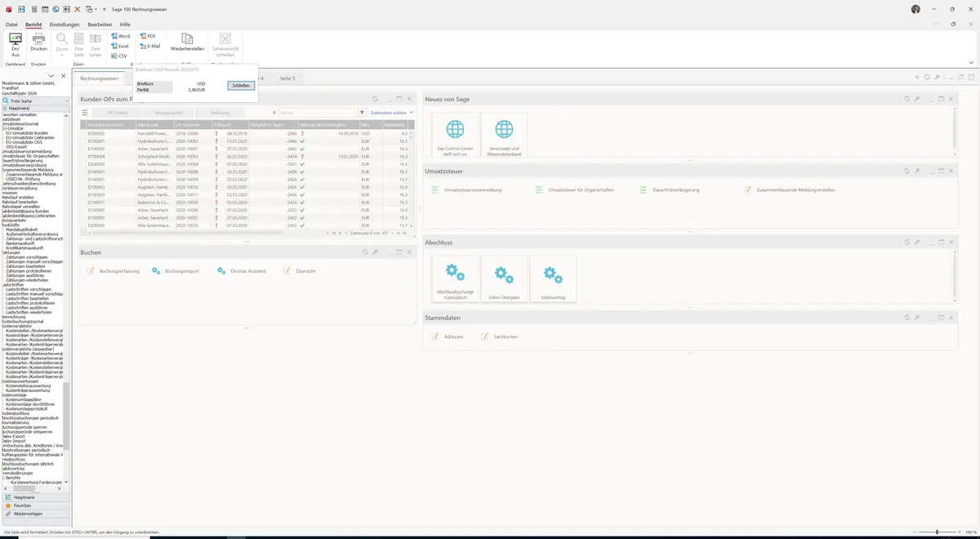
Task: Open the user profile avatar
Action: tap(915, 9)
